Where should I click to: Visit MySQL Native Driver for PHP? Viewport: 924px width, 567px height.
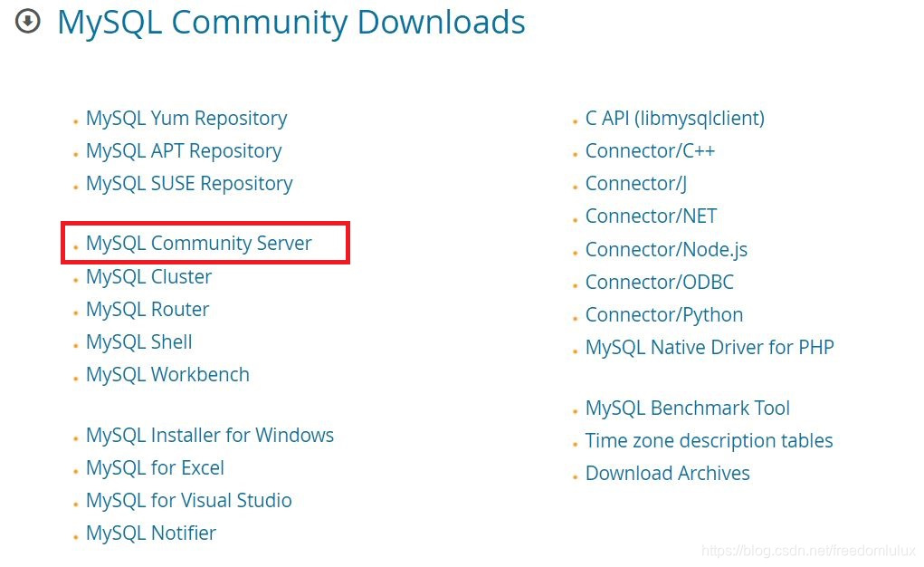(710, 348)
